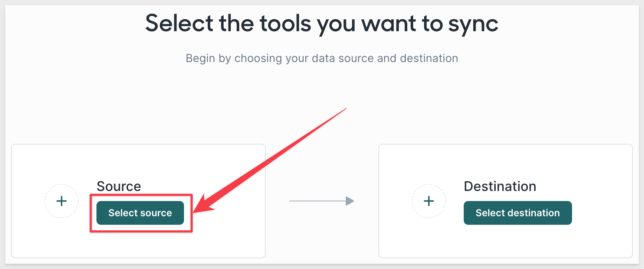Click the plus icon in the Source card
644x269 pixels.
click(62, 201)
